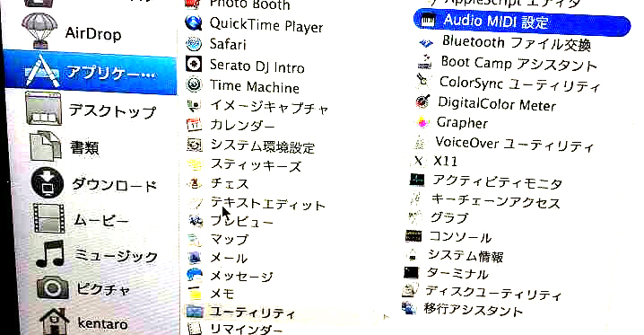Viewport: 644px width, 335px height.
Task: Select the Photo Booth entry
Action: click(249, 4)
